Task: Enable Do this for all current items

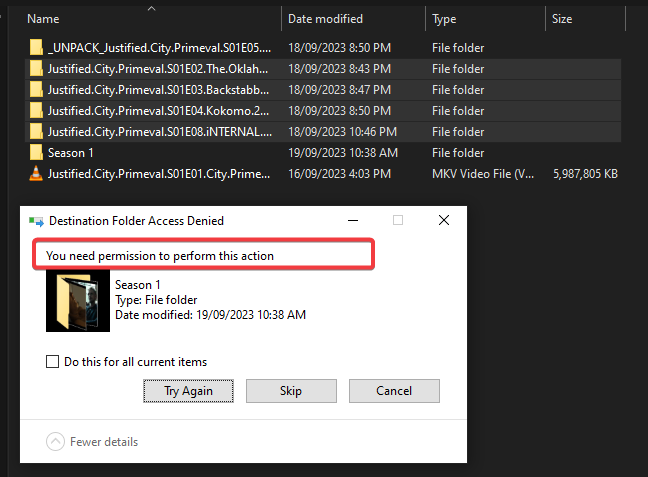Action: [x=52, y=362]
